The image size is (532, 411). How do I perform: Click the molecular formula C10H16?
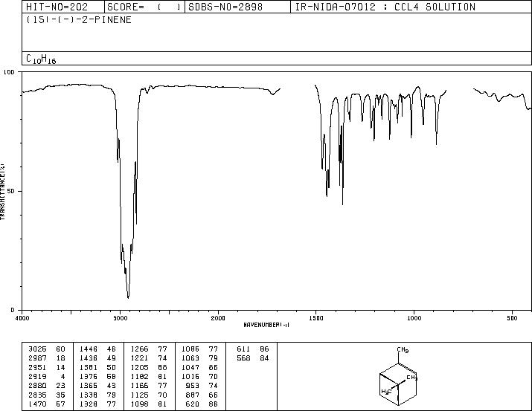(x=41, y=59)
